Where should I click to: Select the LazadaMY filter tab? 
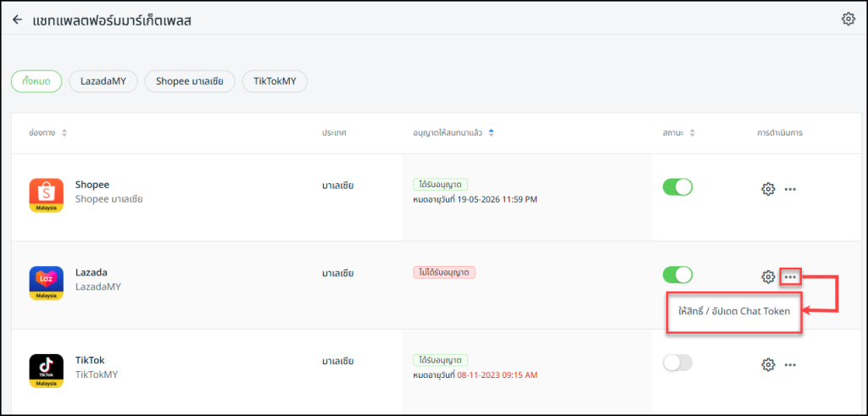[x=103, y=81]
